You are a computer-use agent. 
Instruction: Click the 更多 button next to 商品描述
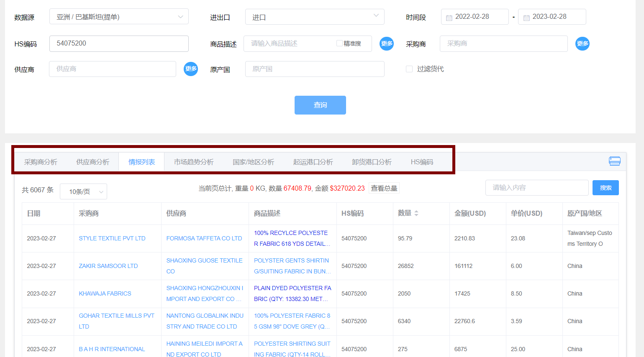387,43
